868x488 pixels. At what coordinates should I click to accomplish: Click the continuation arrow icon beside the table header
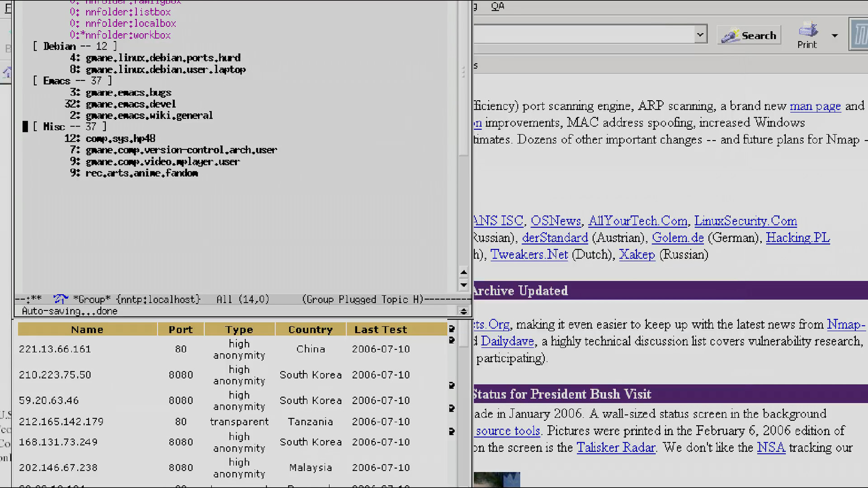[451, 329]
